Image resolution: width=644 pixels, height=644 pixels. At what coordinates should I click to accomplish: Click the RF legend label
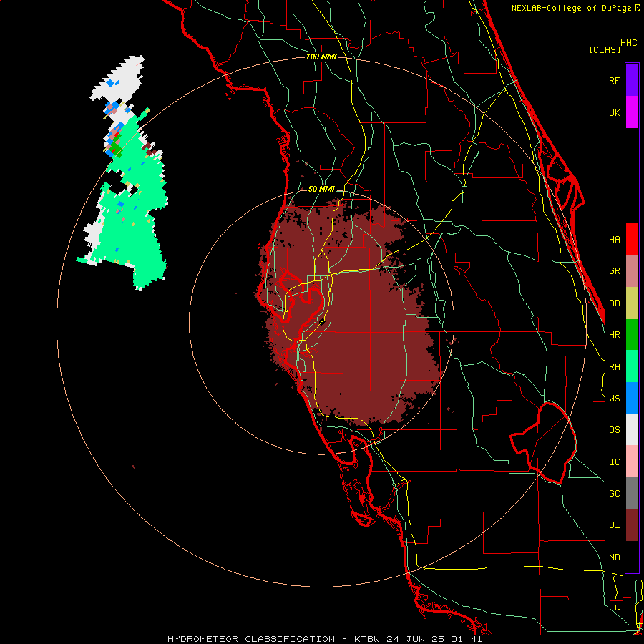[x=614, y=80]
